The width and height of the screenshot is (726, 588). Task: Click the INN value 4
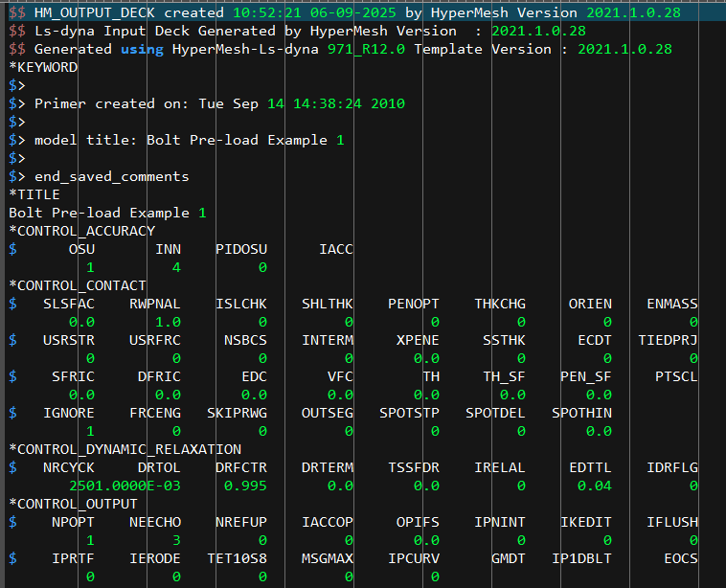(x=176, y=267)
